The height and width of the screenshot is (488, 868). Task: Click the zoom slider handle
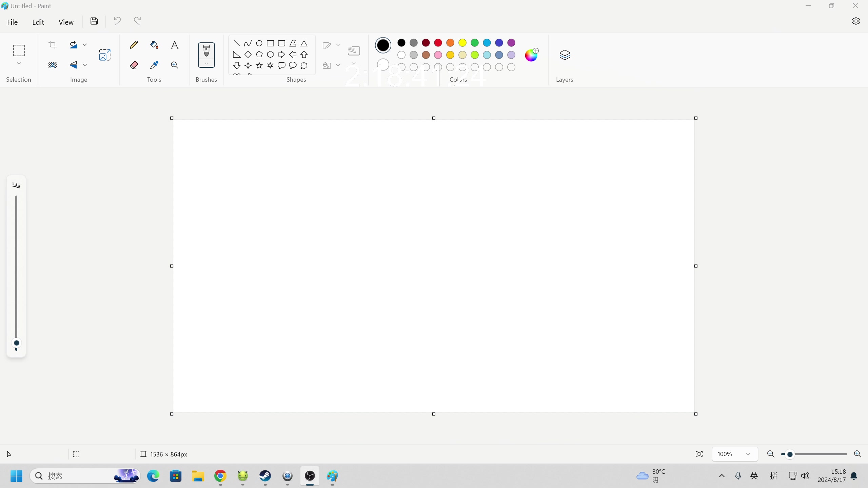pyautogui.click(x=790, y=454)
